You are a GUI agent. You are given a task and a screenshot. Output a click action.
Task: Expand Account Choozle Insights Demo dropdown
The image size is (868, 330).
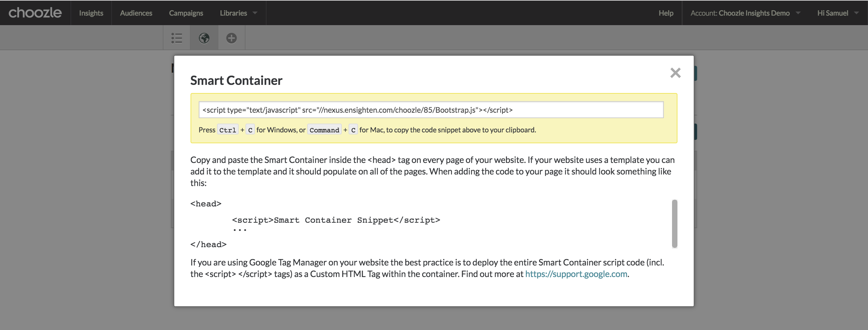(x=745, y=13)
